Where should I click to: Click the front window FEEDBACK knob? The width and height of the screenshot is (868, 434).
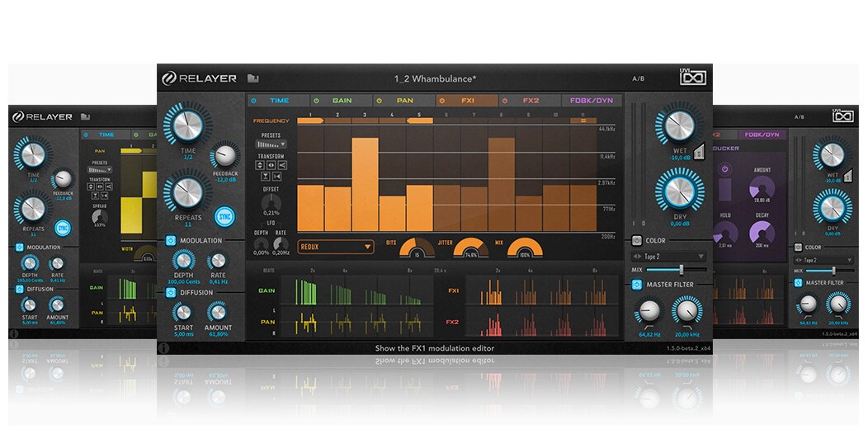pos(224,156)
